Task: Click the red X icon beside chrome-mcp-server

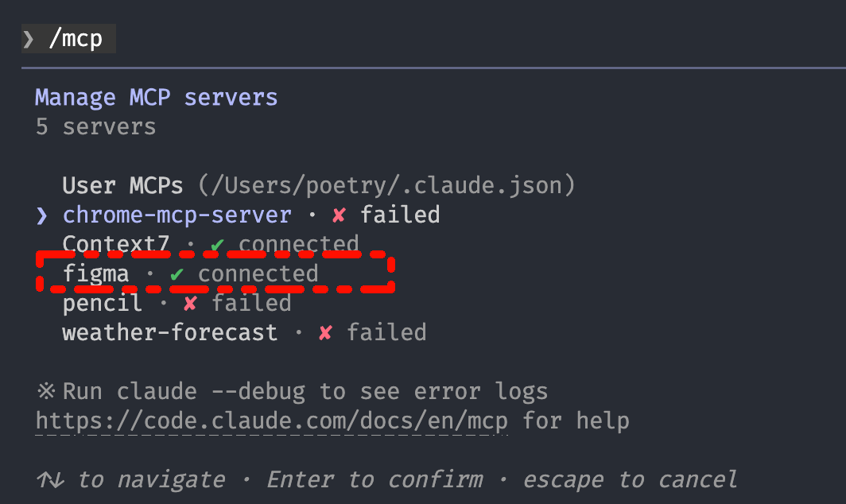Action: (340, 215)
